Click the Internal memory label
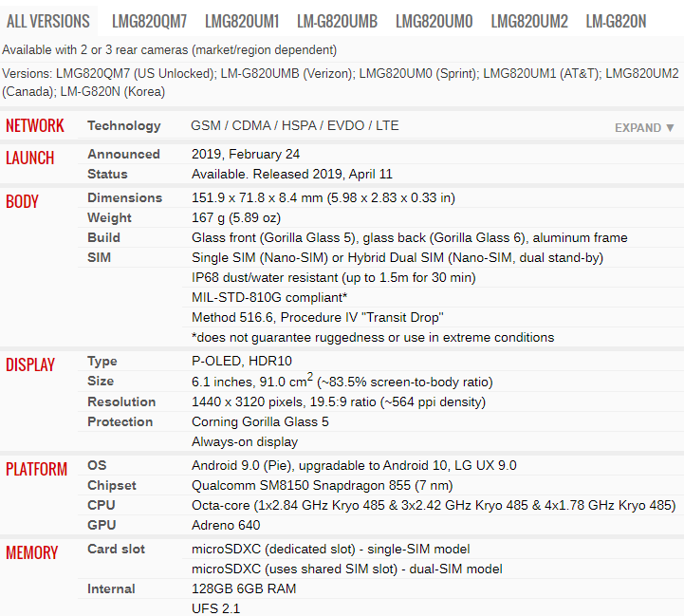The image size is (684, 616). point(111,588)
